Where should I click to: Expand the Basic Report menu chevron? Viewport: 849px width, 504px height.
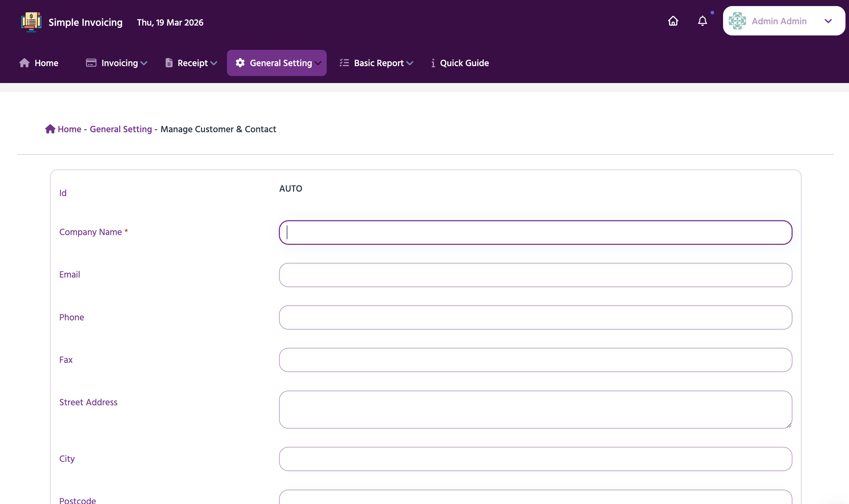coord(410,63)
